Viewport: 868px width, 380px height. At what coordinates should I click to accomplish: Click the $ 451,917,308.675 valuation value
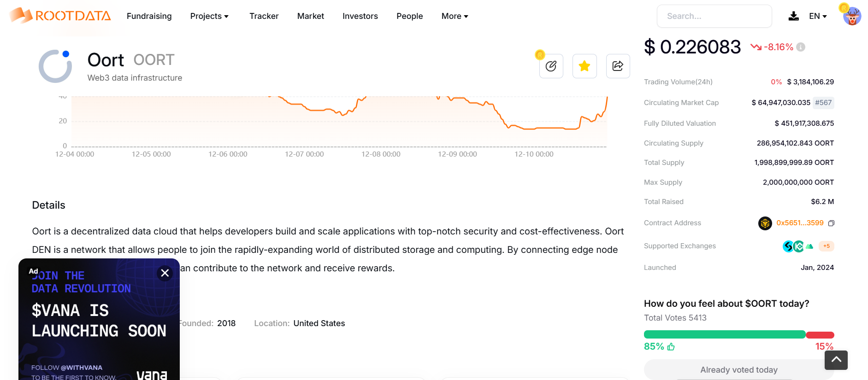[804, 123]
